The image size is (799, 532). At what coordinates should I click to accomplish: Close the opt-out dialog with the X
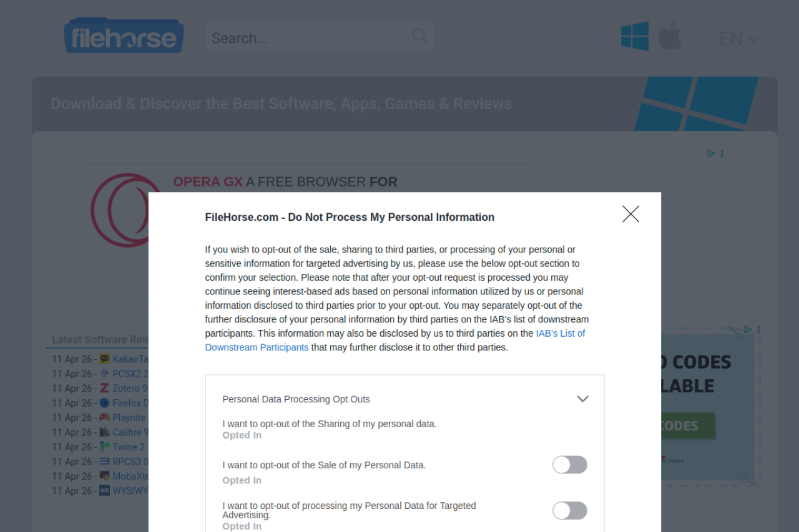pos(630,214)
